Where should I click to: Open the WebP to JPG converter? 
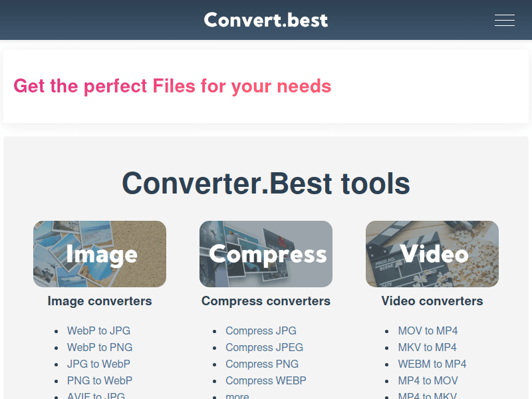(x=98, y=331)
